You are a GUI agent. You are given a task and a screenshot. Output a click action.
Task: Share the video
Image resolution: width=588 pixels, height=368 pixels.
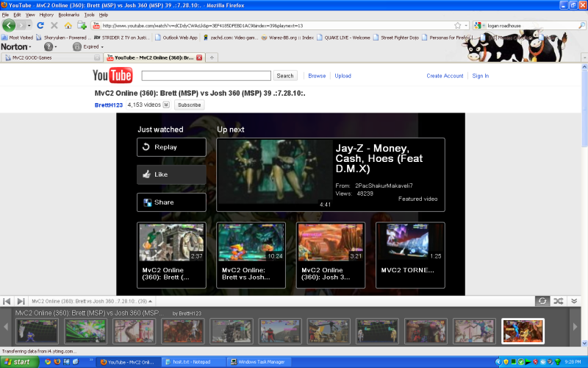tap(171, 202)
